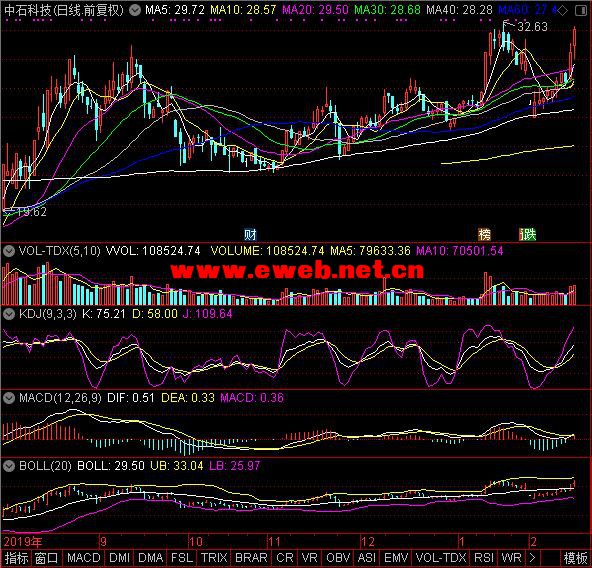The height and width of the screenshot is (568, 592).
Task: Click the 榜 ranking marker icon
Action: 484,235
